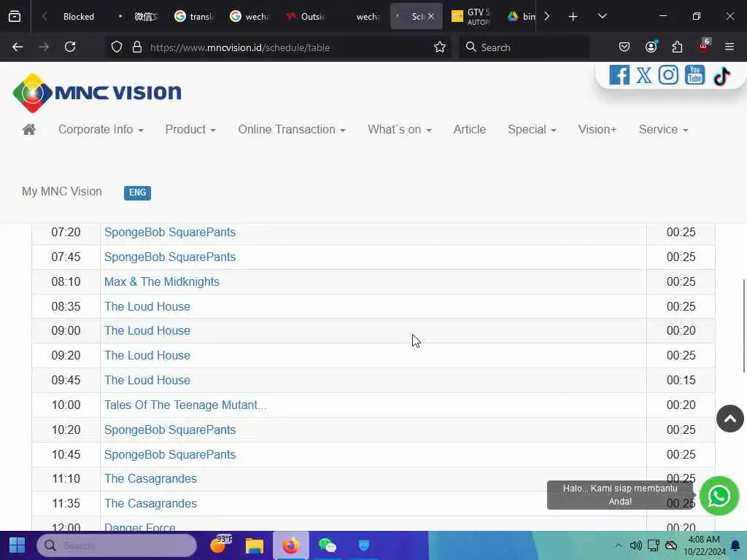Open WhatsApp chat bubble icon
Image resolution: width=747 pixels, height=560 pixels.
click(719, 496)
